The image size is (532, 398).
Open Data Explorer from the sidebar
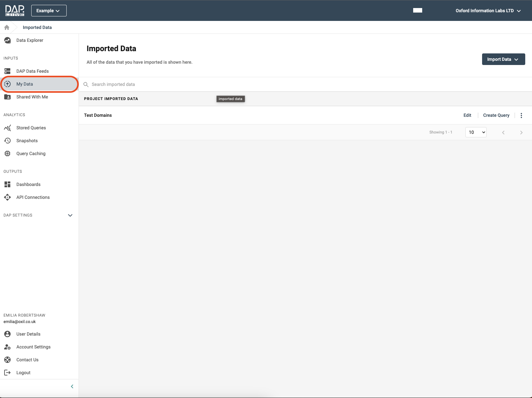(30, 40)
